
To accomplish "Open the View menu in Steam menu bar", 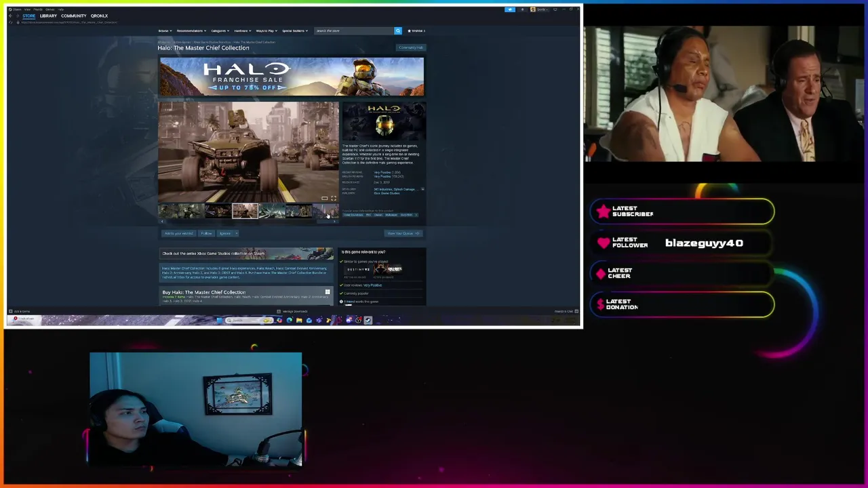I will pyautogui.click(x=27, y=9).
